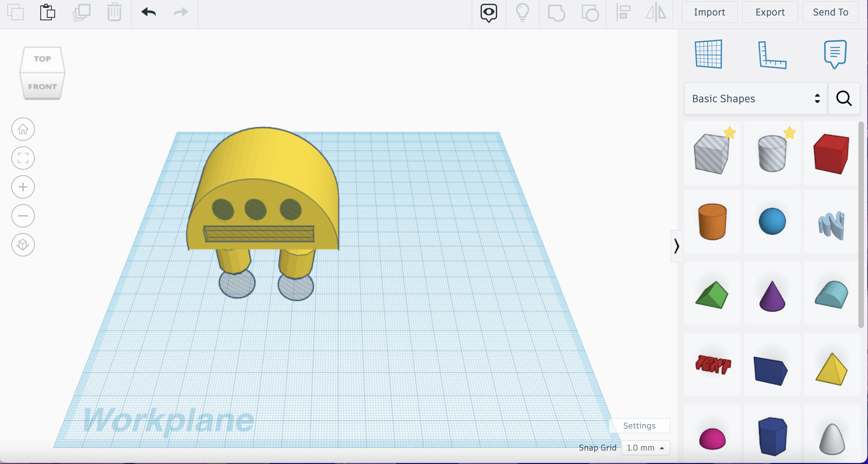Viewport: 868px width, 464px height.
Task: Undo the last action
Action: tap(148, 12)
